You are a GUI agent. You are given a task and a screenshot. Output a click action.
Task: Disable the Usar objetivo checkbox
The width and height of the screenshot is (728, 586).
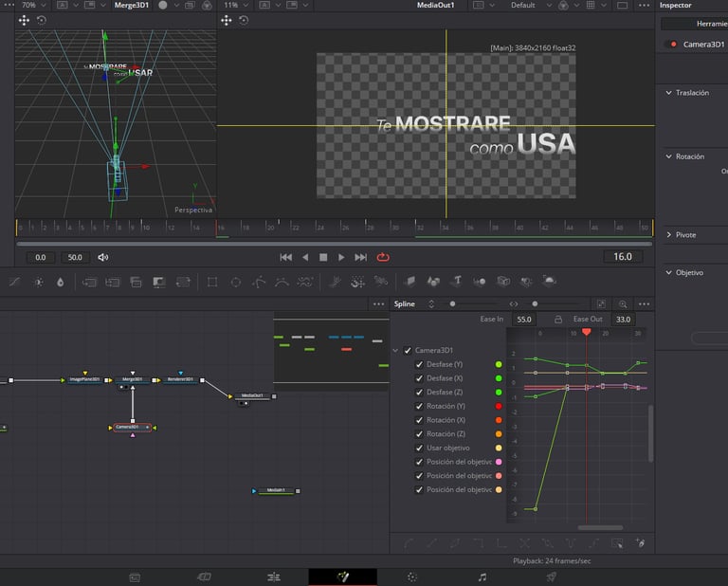(x=420, y=448)
